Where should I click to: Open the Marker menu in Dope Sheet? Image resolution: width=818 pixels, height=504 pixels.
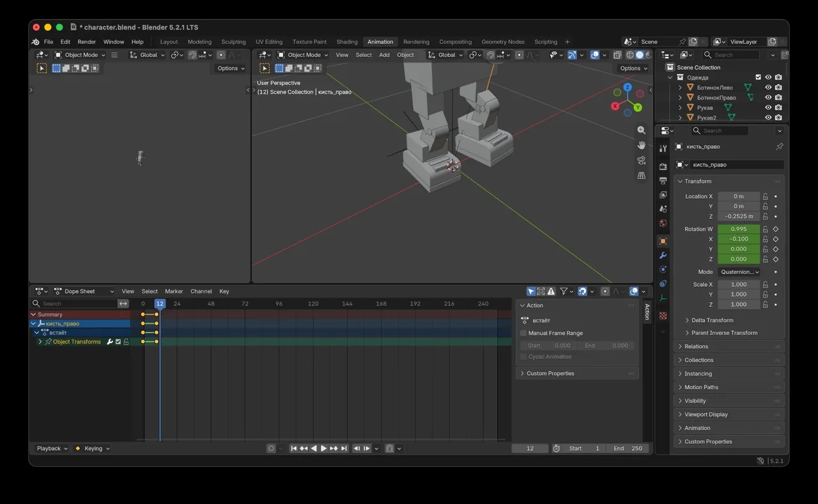point(174,291)
